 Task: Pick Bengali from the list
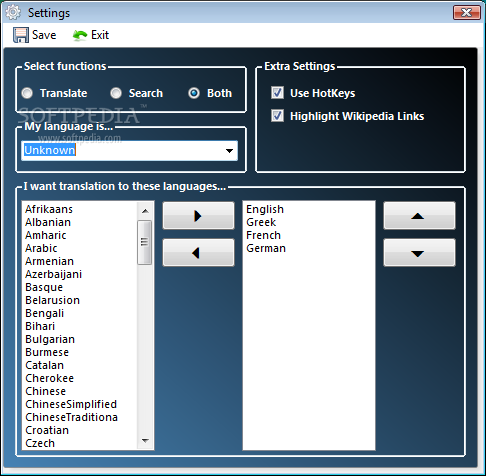(x=44, y=313)
